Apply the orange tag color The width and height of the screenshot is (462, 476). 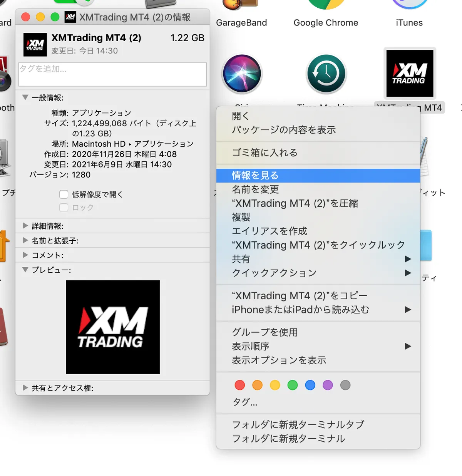point(257,385)
